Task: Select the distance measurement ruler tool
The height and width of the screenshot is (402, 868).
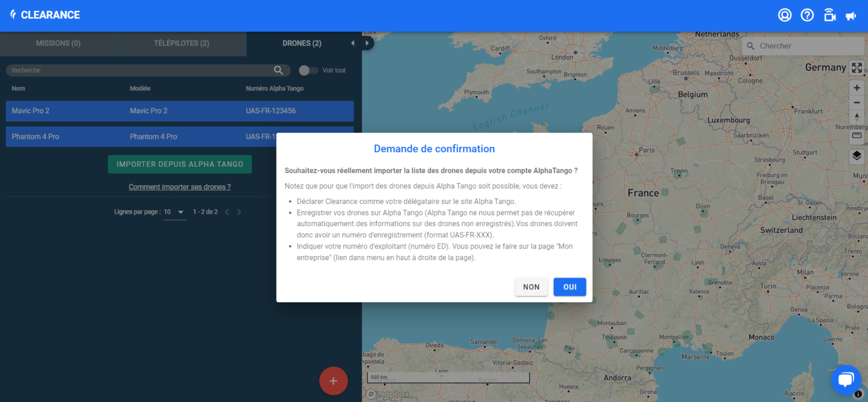Action: [x=857, y=136]
